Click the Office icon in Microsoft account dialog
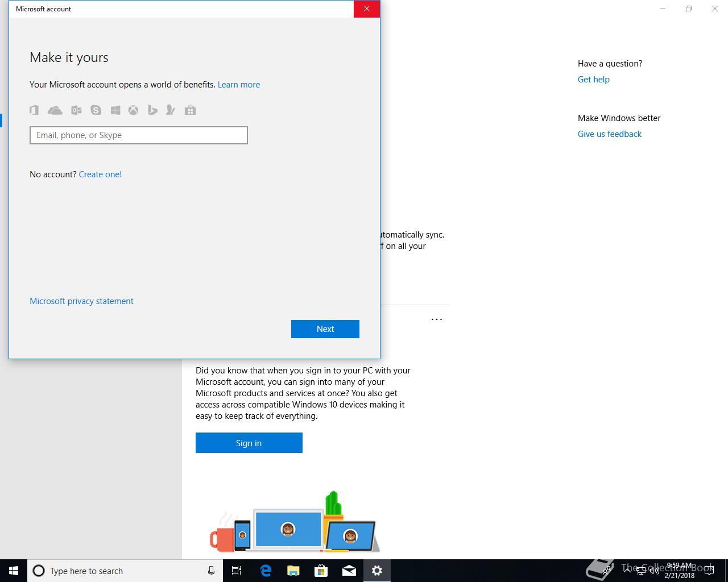728x582 pixels. (34, 110)
